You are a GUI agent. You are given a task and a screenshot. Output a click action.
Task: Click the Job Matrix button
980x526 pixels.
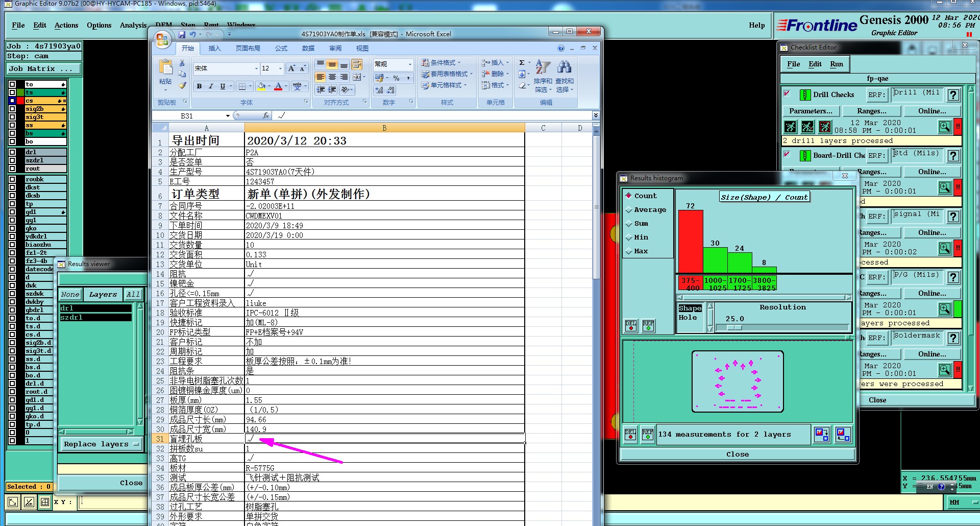[x=44, y=69]
